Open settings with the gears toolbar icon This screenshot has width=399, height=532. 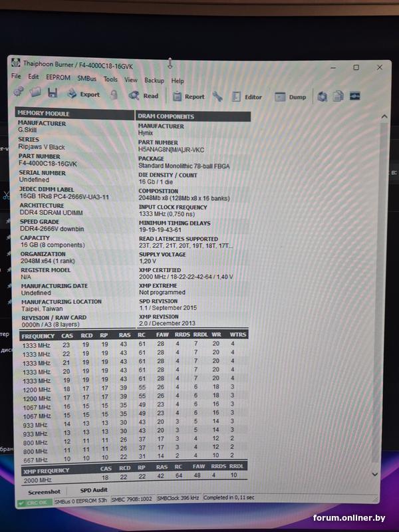[x=19, y=91]
